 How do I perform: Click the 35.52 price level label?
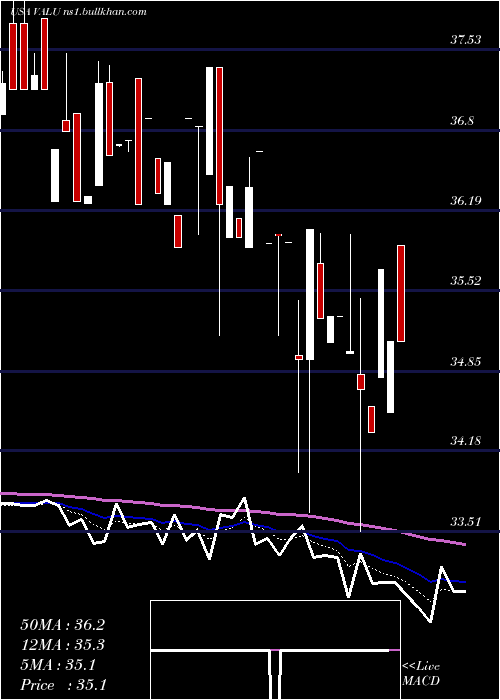pos(465,281)
